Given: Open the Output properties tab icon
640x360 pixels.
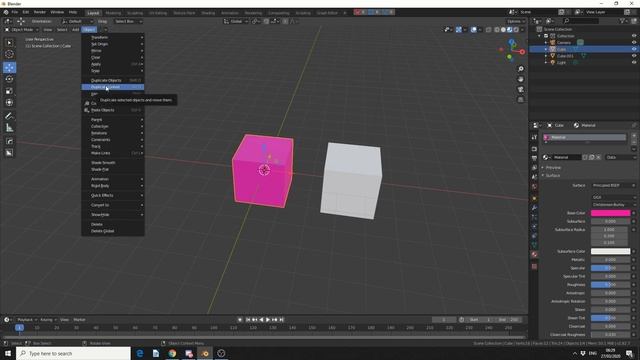Looking at the screenshot, I should 534,158.
